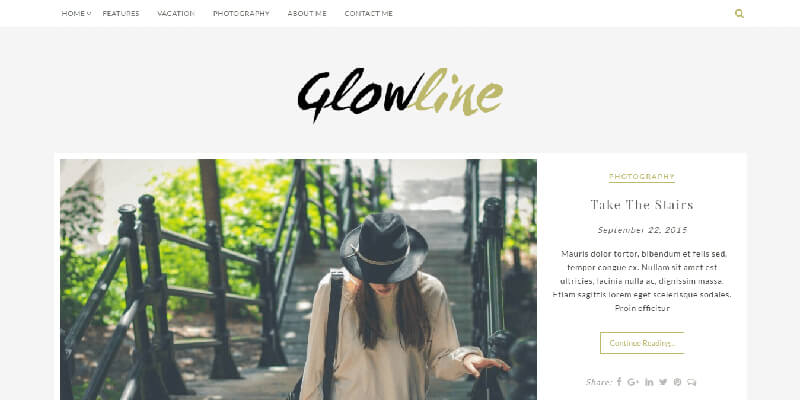Open the featured stairs photo
This screenshot has height=400, width=800.
pyautogui.click(x=298, y=280)
